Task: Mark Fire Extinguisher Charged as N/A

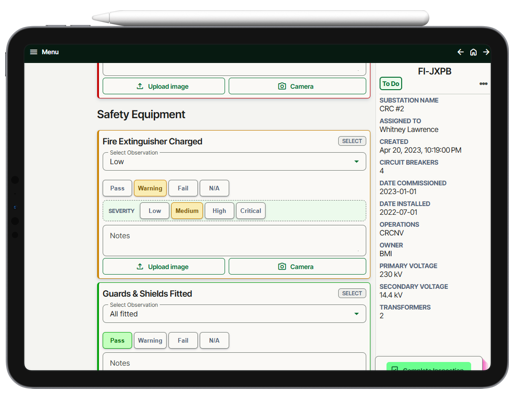Action: coord(214,188)
